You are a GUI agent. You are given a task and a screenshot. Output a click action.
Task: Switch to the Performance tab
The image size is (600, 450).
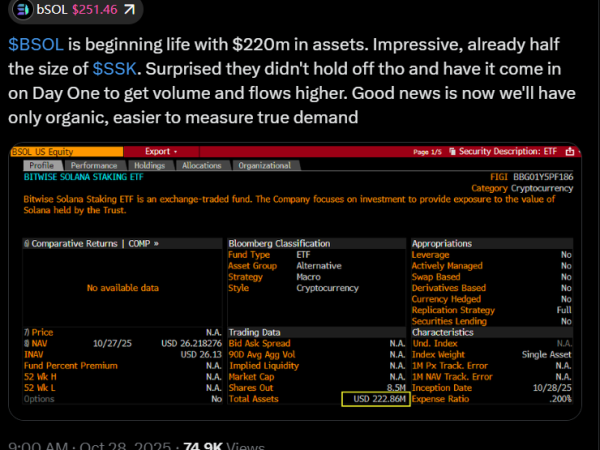(x=94, y=165)
